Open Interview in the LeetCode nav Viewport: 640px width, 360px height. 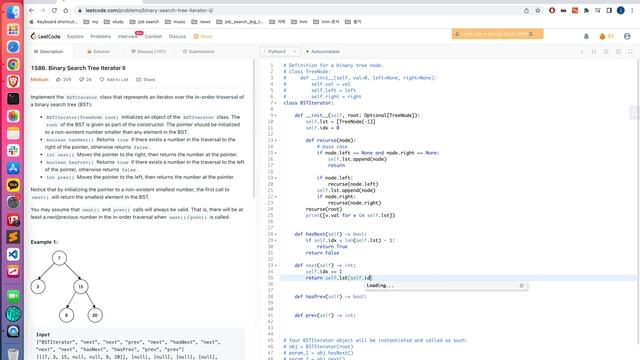pyautogui.click(x=127, y=36)
